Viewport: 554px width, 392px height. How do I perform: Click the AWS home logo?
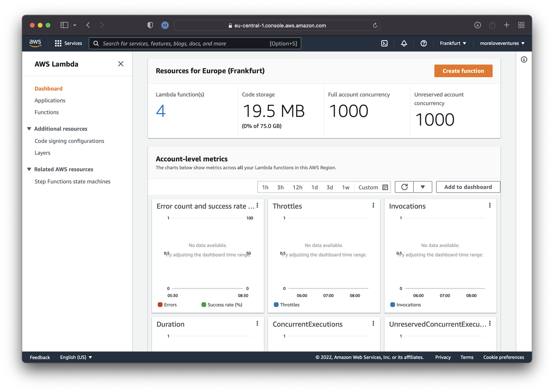click(35, 43)
